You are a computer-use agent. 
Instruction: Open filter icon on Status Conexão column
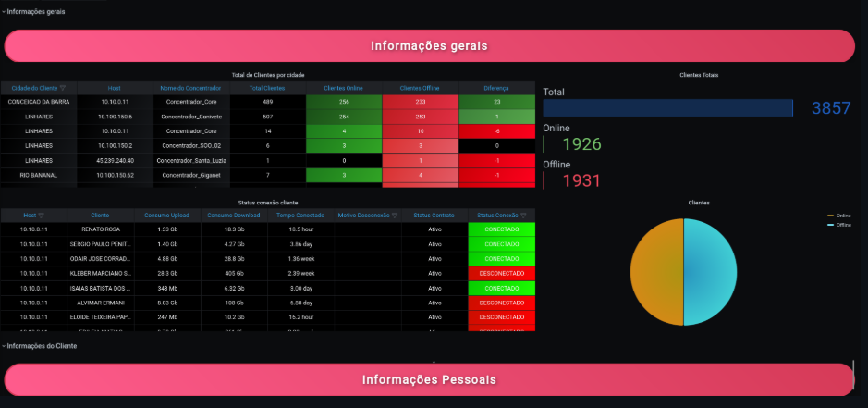click(525, 216)
